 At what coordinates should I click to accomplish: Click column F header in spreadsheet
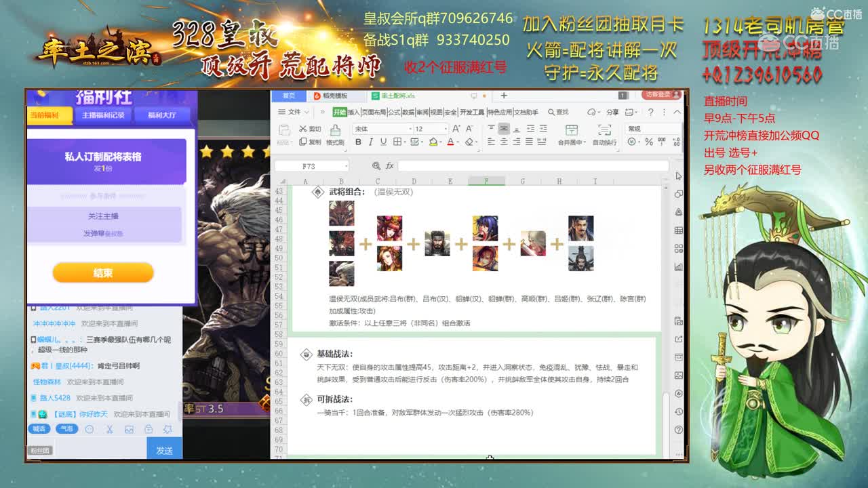pos(486,181)
